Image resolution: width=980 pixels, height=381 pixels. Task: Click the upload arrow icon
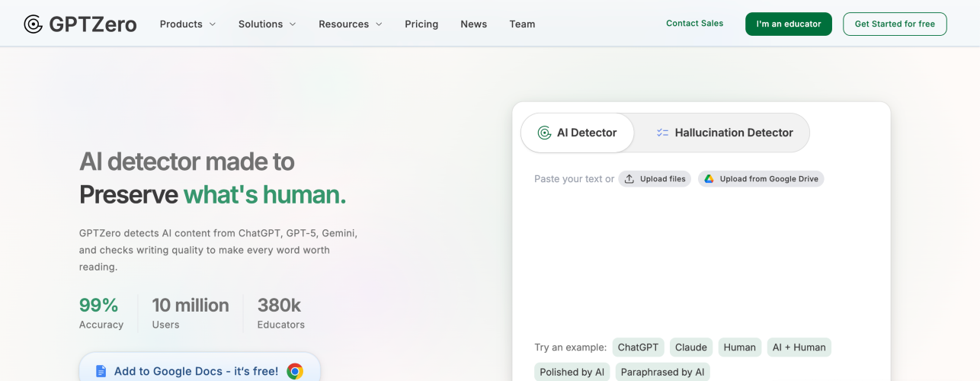[x=629, y=179]
